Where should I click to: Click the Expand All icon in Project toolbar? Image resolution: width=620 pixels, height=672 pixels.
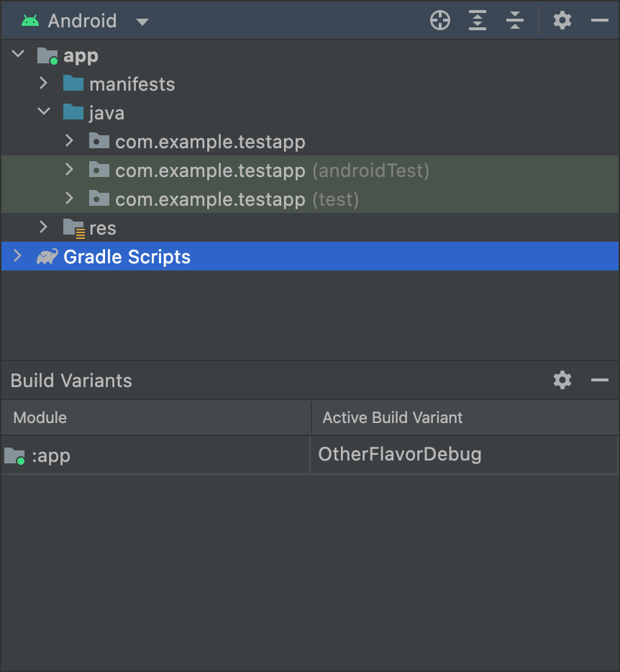pyautogui.click(x=477, y=20)
